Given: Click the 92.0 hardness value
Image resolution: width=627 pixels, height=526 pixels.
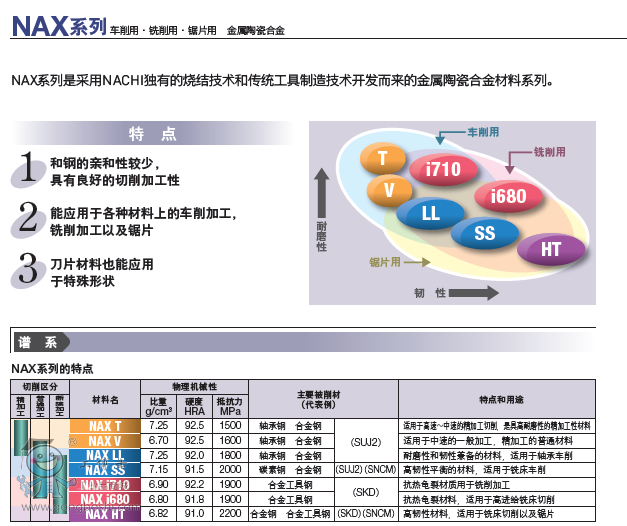Looking at the screenshot, I should click(x=194, y=455).
